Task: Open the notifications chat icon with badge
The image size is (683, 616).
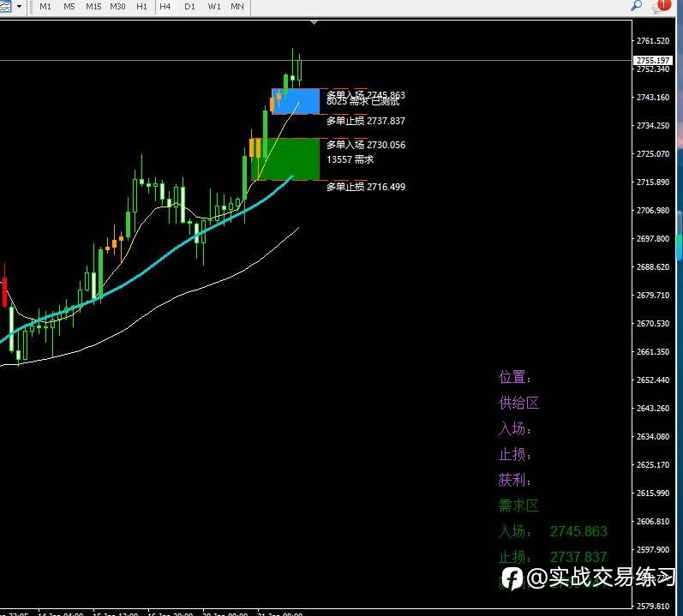Action: pyautogui.click(x=662, y=6)
